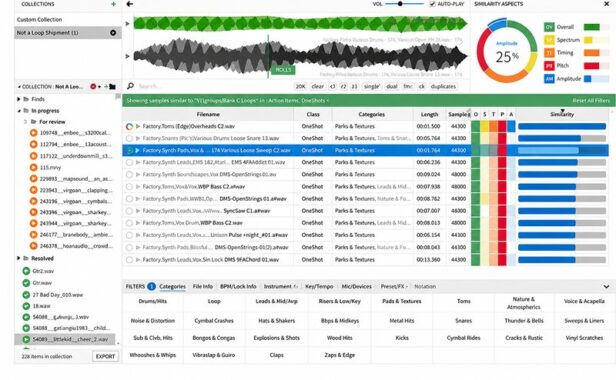Select the radio circle for DMS-OpenStrings01.wav row

pyautogui.click(x=129, y=174)
